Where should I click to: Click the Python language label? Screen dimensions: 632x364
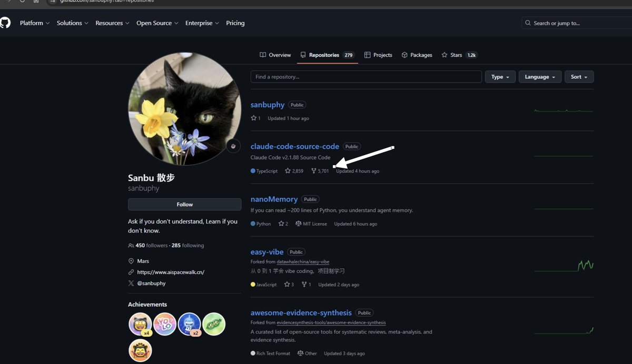pos(261,224)
